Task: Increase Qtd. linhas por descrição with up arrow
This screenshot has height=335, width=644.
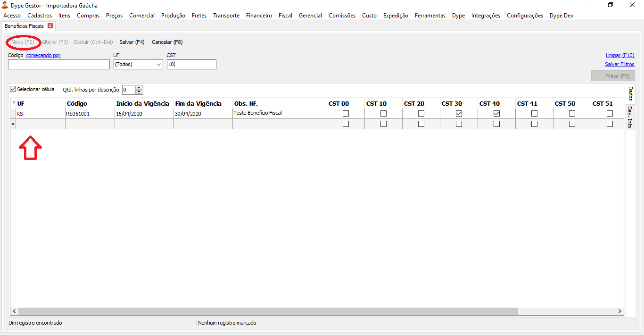Action: [139, 88]
